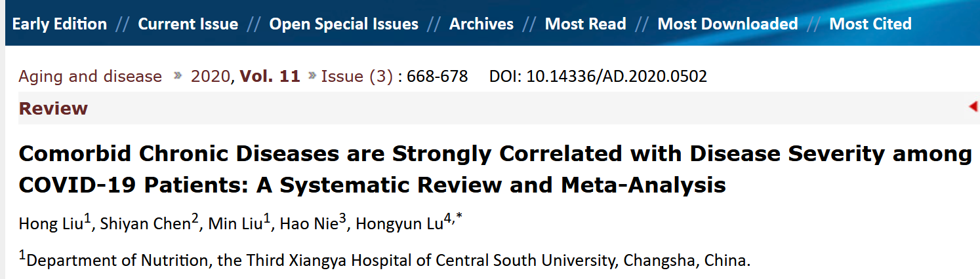Screen dimensions: 980x279
Task: View the Most Read articles
Action: click(585, 25)
